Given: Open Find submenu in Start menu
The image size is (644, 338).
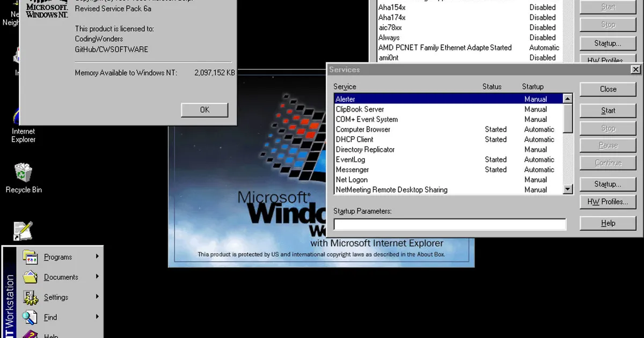Looking at the screenshot, I should (61, 317).
